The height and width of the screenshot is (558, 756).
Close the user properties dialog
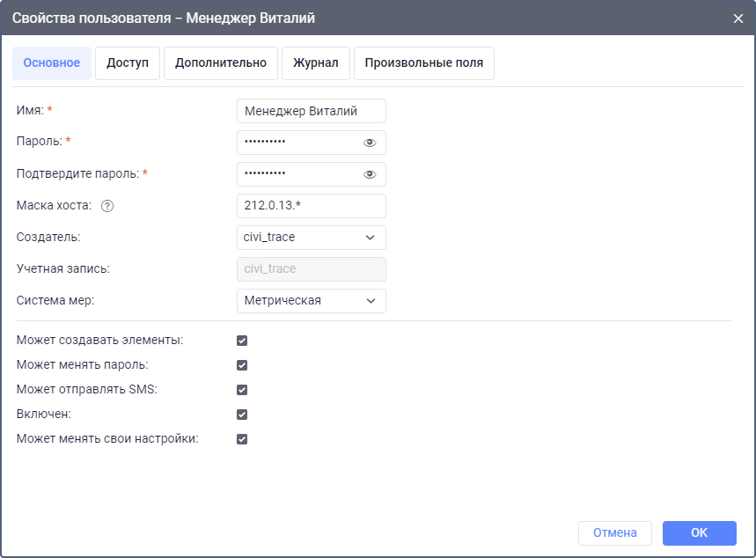[x=738, y=18]
